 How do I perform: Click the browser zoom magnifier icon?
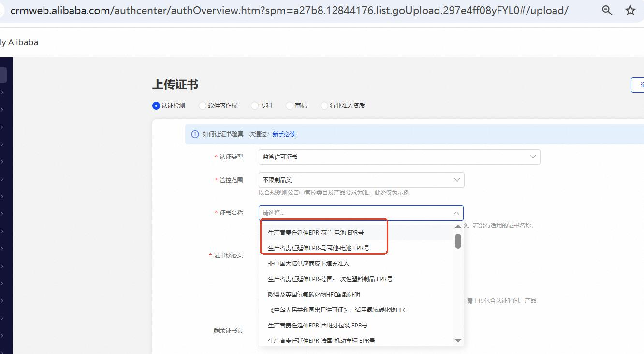[x=607, y=10]
